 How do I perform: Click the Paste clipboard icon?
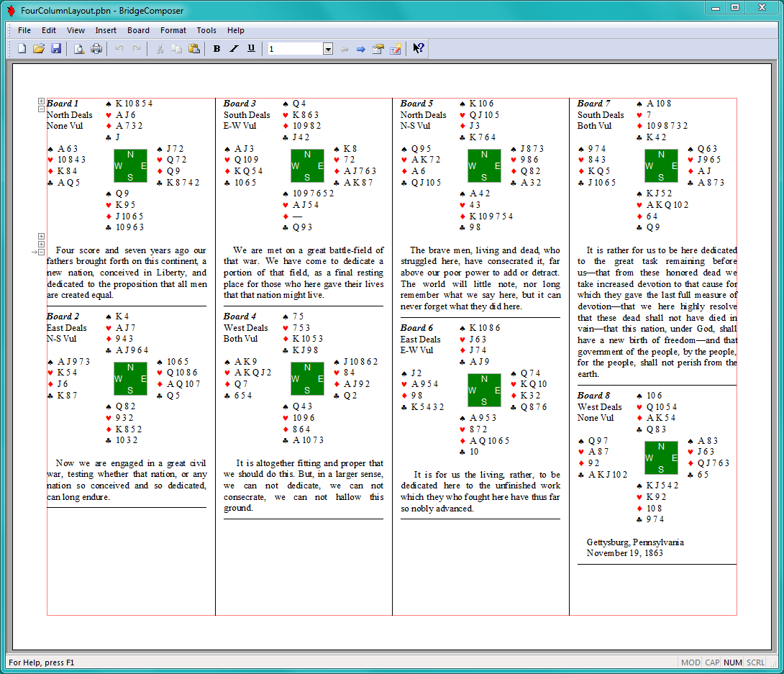tap(194, 49)
